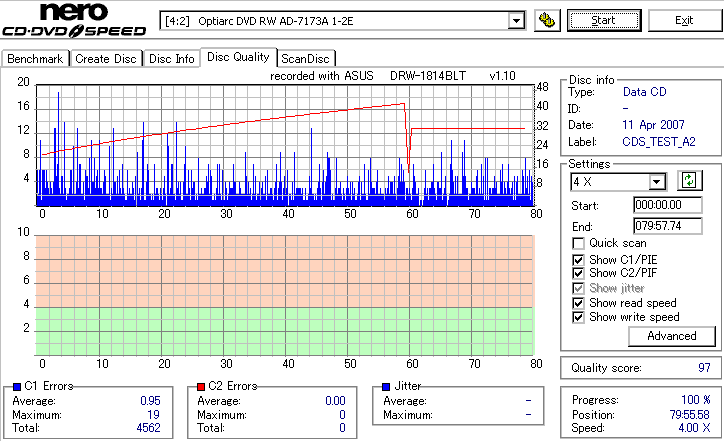Click the Start button
Image resolution: width=724 pixels, height=441 pixels.
(x=604, y=21)
